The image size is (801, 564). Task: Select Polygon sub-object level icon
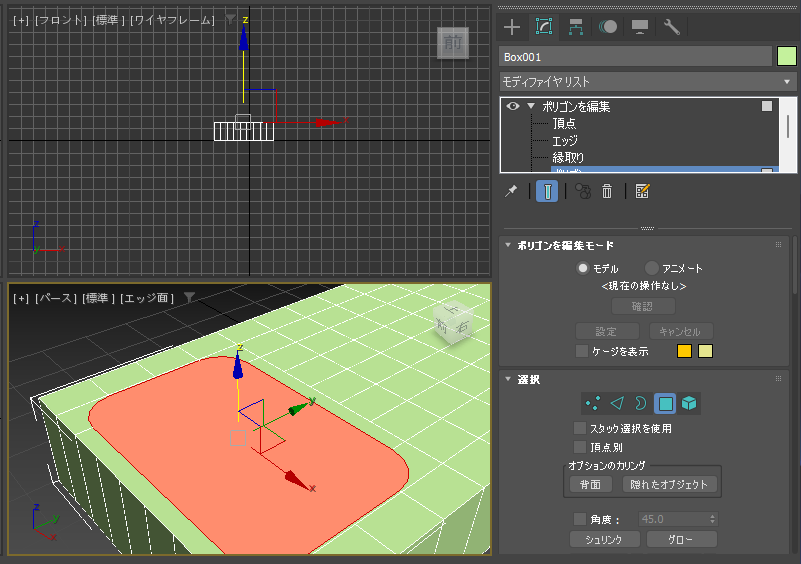[665, 404]
